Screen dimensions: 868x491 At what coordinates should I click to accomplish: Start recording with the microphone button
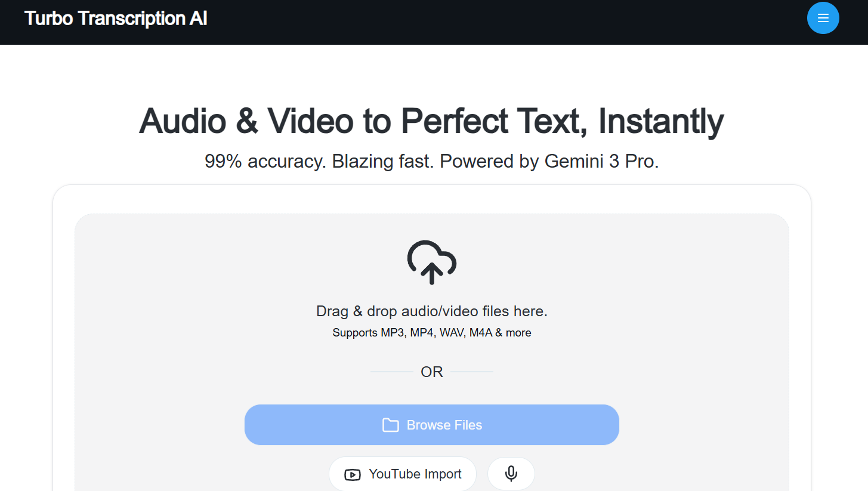[x=511, y=474]
